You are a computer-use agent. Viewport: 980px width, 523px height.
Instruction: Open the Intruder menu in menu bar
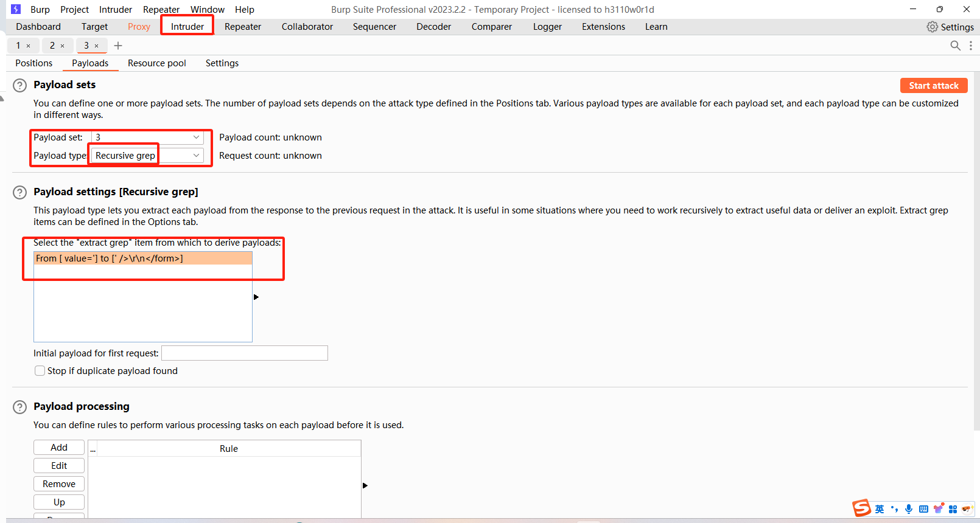[x=116, y=10]
